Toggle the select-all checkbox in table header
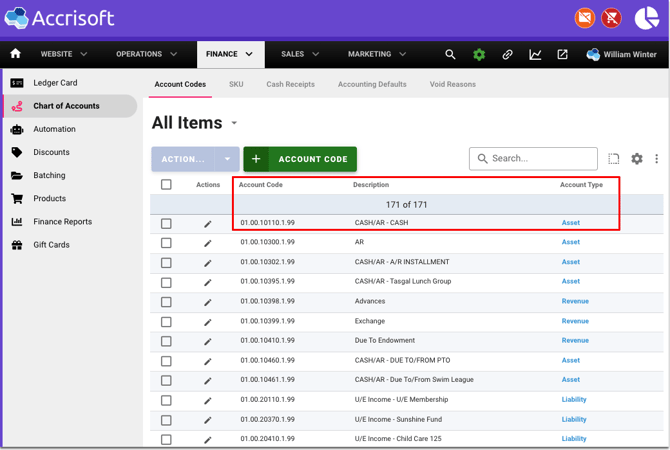Image resolution: width=670 pixels, height=450 pixels. (x=166, y=185)
